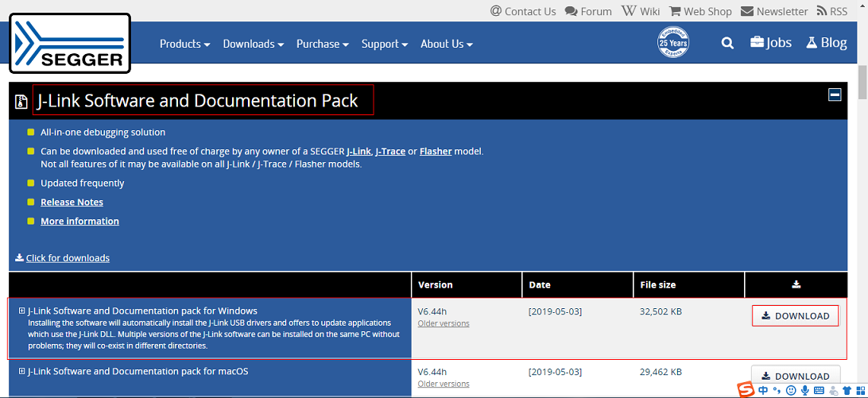Screen dimensions: 868x398
Task: Click 'J-Link Software and Documentation pack for macOS' title
Action: 138,372
